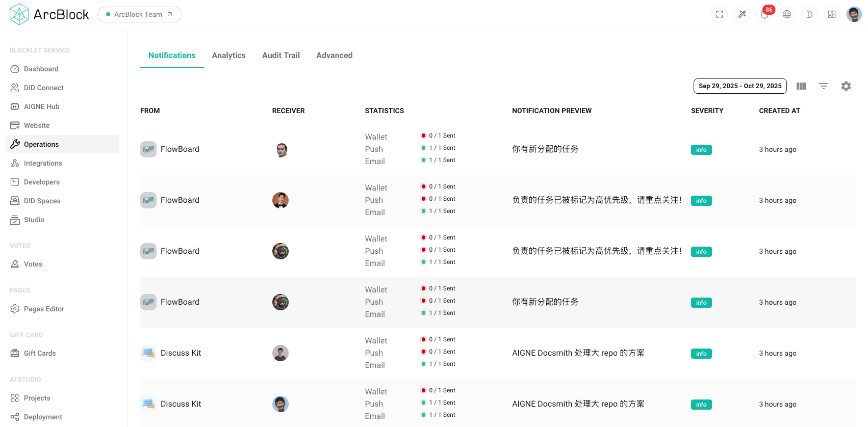
Task: Open AIGNE Hub in sidebar
Action: (x=62, y=106)
